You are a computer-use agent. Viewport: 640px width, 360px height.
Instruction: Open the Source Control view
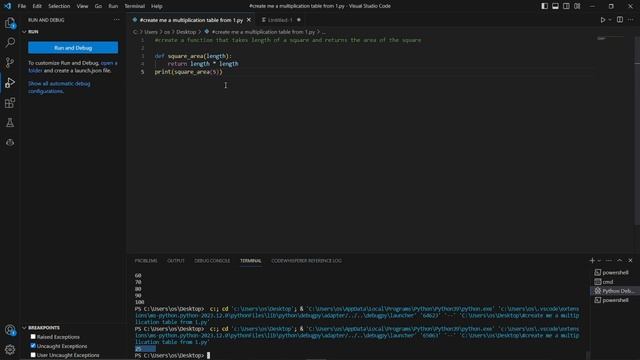10,62
